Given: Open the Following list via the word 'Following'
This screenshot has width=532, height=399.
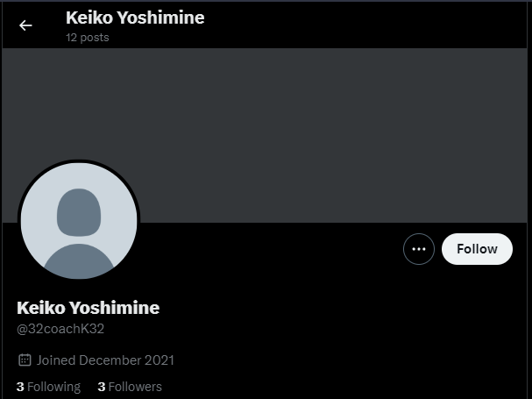Looking at the screenshot, I should point(53,387).
